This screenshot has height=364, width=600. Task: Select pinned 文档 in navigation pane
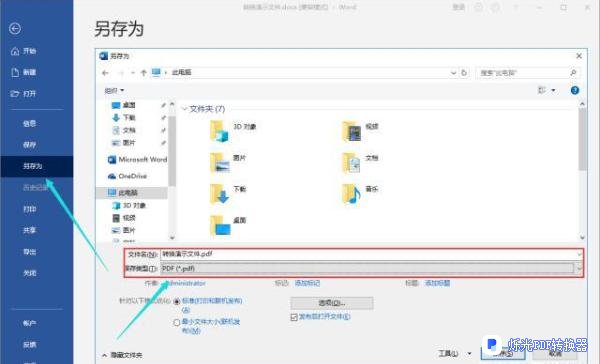[x=129, y=130]
